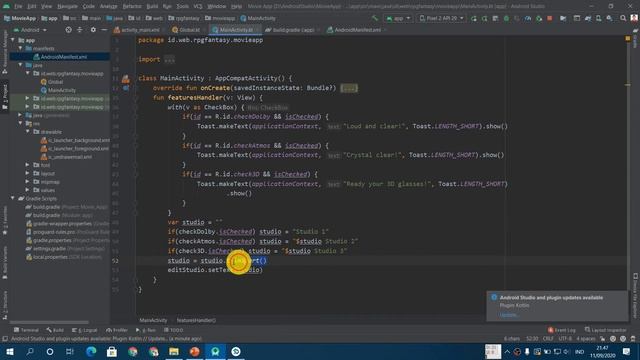Image resolution: width=640 pixels, height=360 pixels.
Task: Open the Build menu
Action: point(152,7)
